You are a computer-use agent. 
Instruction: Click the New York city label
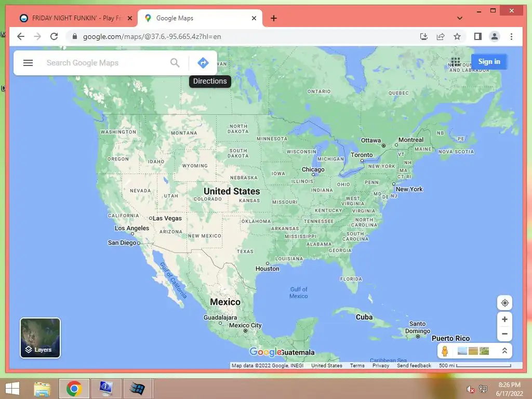coord(409,189)
